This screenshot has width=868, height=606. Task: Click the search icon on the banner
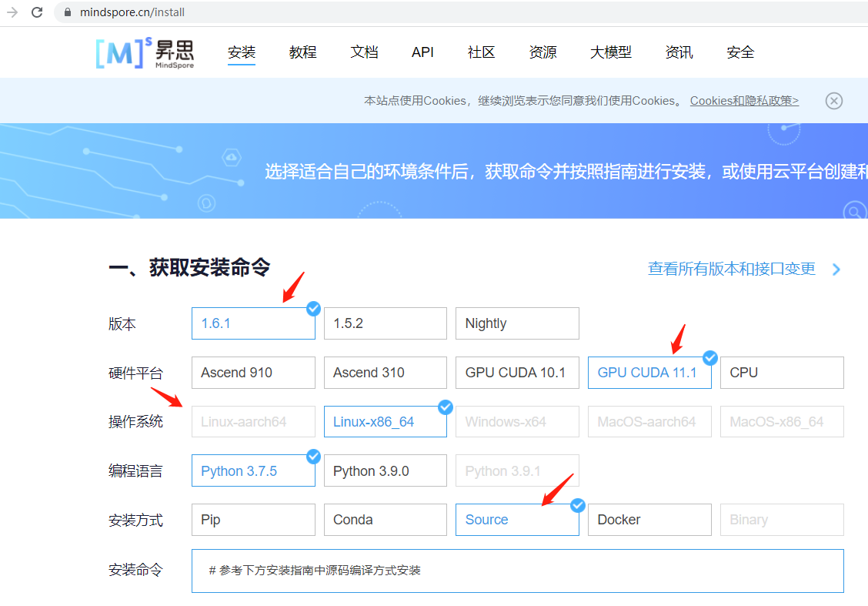855,211
